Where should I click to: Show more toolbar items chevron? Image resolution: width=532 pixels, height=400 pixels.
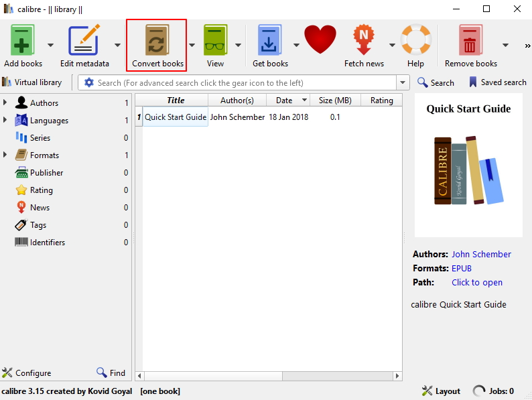click(527, 46)
